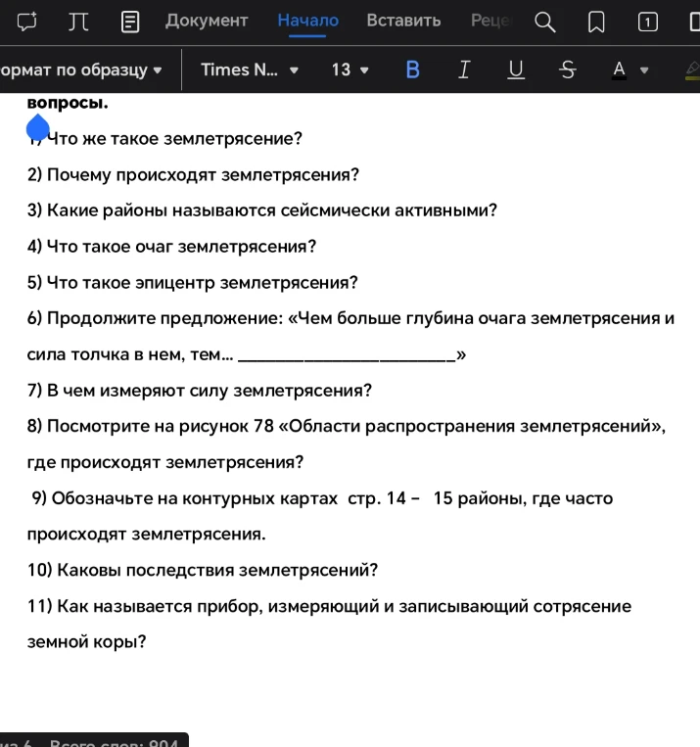Viewport: 700px width, 747px height.
Task: Open the page count indicator icon
Action: click(x=647, y=22)
